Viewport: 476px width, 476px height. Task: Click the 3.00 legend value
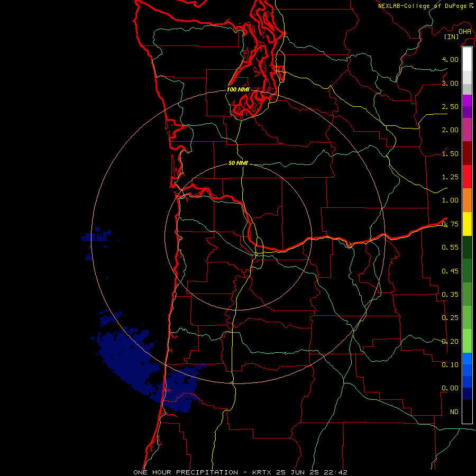click(450, 83)
